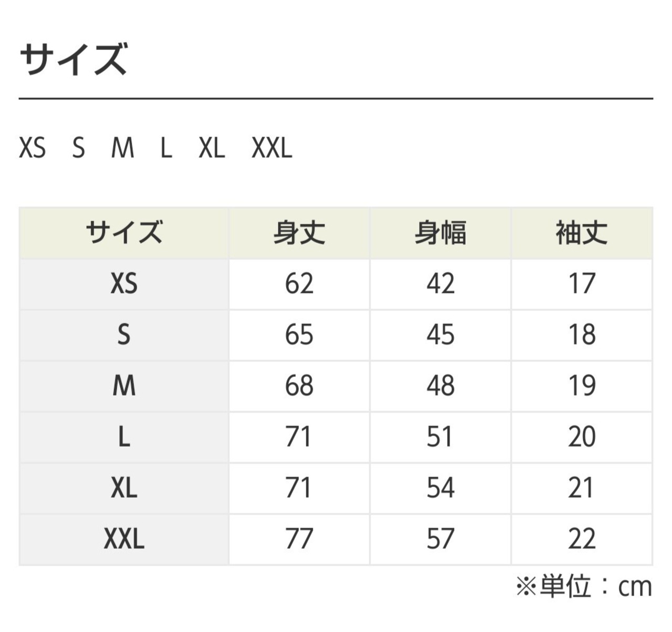
Task: Click the large サイズ heading at the top
Action: pos(73,59)
